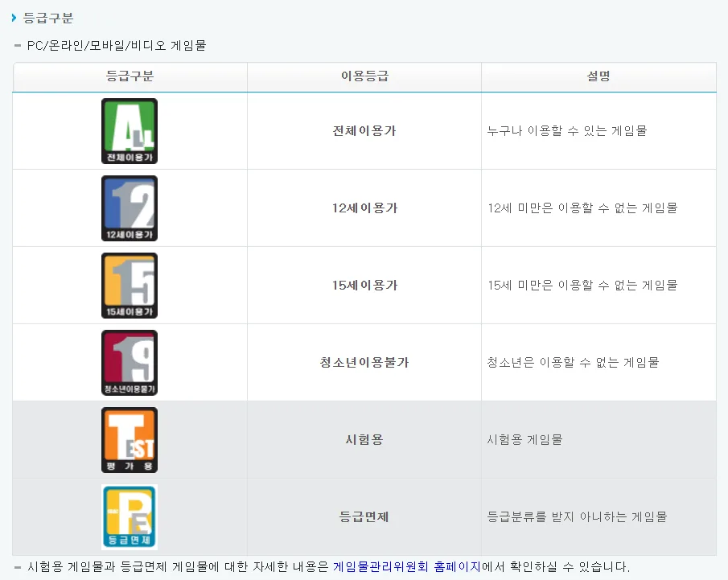Open the 게임물관리위원회 홈페이지 link
The width and height of the screenshot is (728, 580).
pos(407,566)
